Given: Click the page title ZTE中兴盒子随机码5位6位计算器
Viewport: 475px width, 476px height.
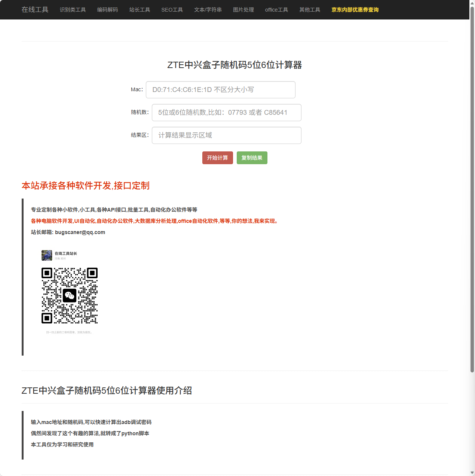Looking at the screenshot, I should pos(235,65).
